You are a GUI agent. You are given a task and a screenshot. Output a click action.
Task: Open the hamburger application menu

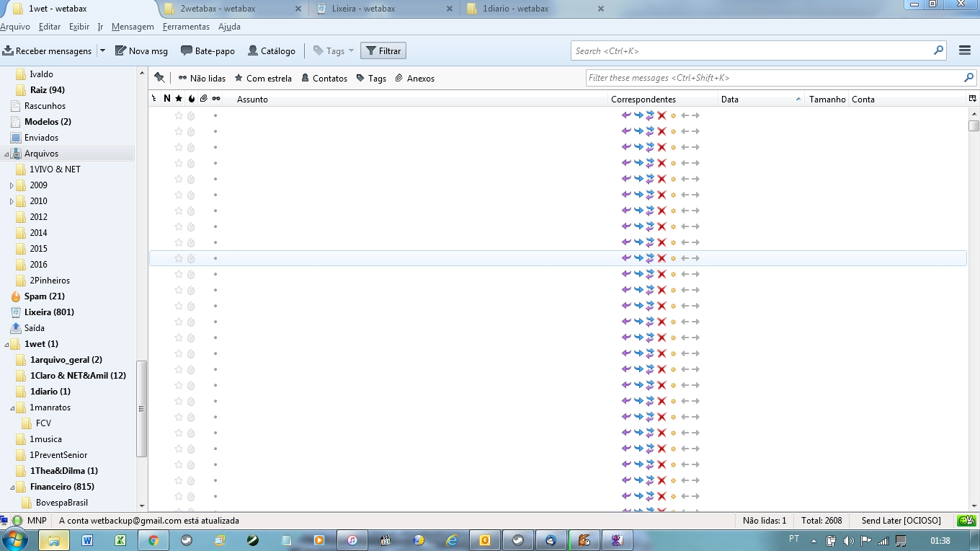tap(965, 50)
